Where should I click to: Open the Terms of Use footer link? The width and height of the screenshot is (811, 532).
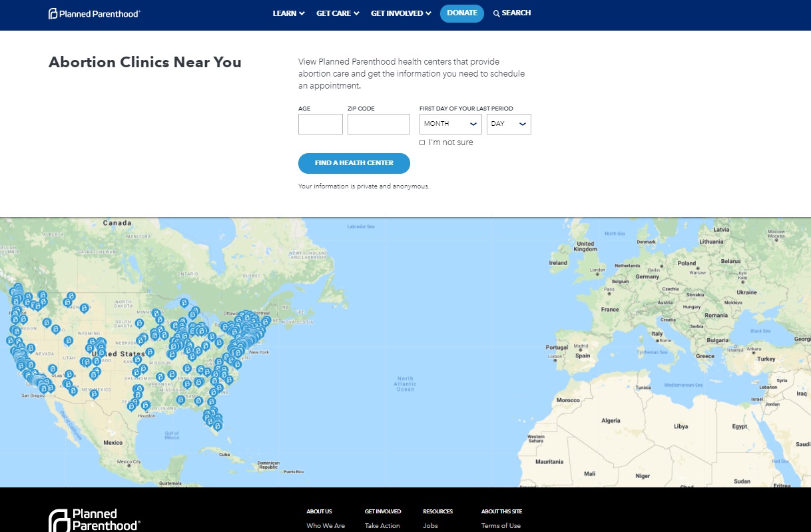coord(501,526)
